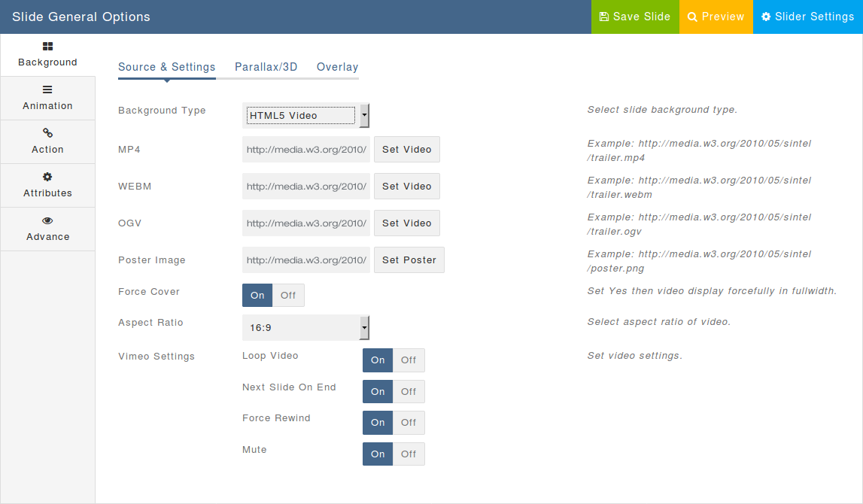The width and height of the screenshot is (863, 504).
Task: Turn Force Rewind Off
Action: [409, 423]
